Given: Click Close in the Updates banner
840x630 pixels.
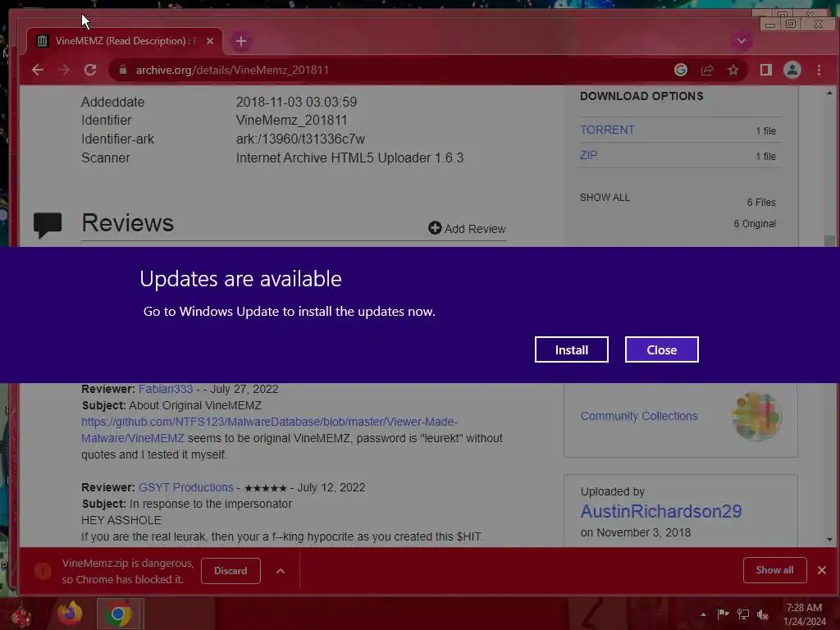Looking at the screenshot, I should (662, 349).
